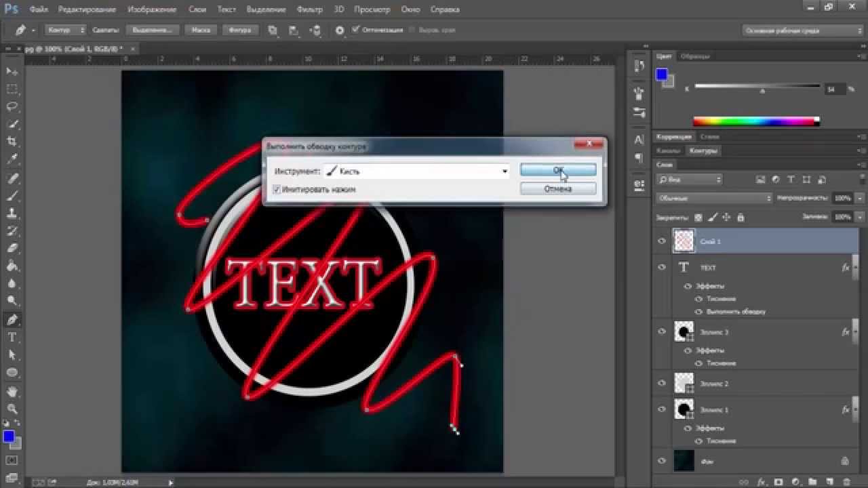This screenshot has height=488, width=868.
Task: Select the Ellipse shape tool
Action: click(12, 373)
